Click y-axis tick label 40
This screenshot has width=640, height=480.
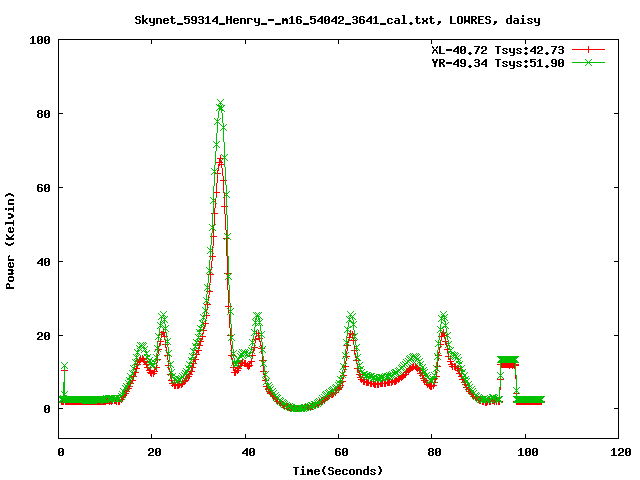pos(43,262)
